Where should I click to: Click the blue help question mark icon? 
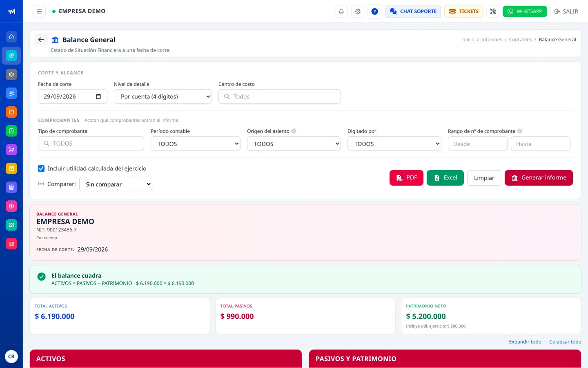pos(374,11)
